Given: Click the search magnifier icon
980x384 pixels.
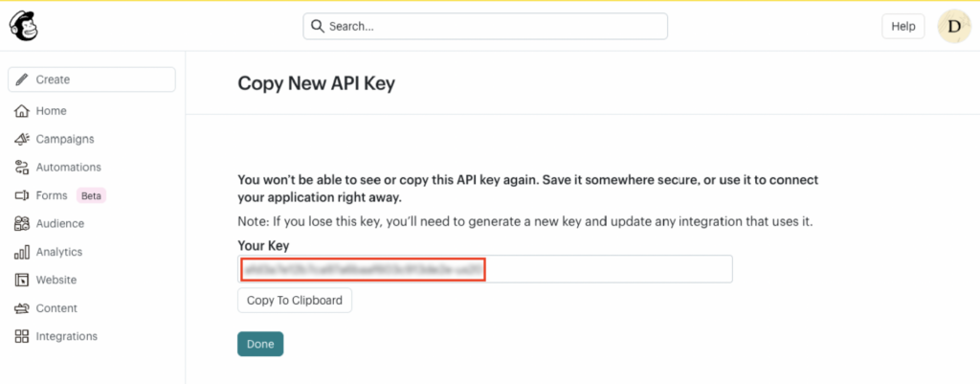Looking at the screenshot, I should pos(318,27).
